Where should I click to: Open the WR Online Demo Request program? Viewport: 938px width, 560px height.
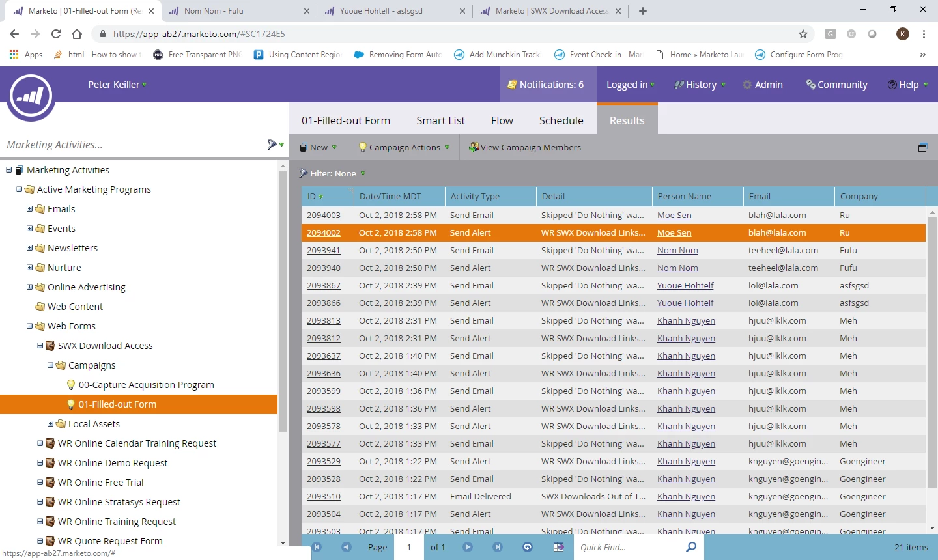(112, 463)
